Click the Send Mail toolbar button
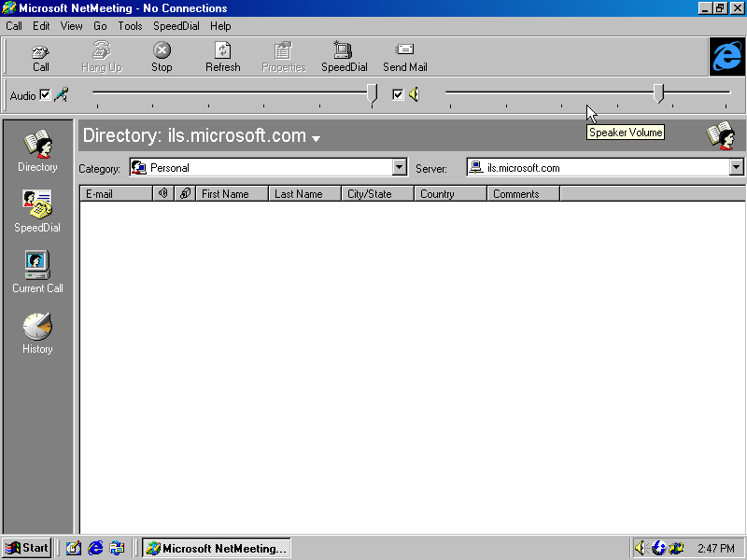The image size is (747, 560). [405, 57]
